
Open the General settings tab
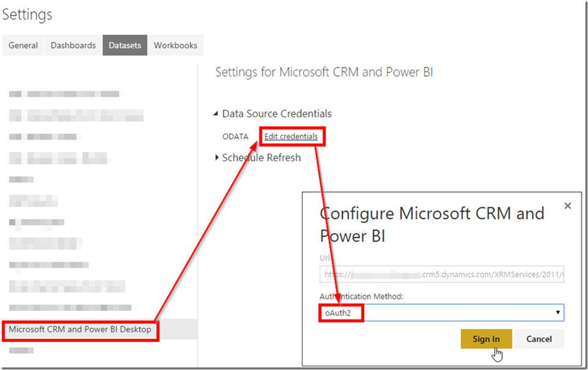pyautogui.click(x=23, y=45)
